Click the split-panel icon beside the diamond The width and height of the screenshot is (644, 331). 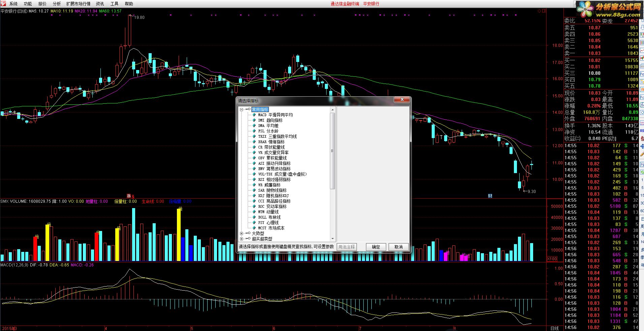click(544, 11)
